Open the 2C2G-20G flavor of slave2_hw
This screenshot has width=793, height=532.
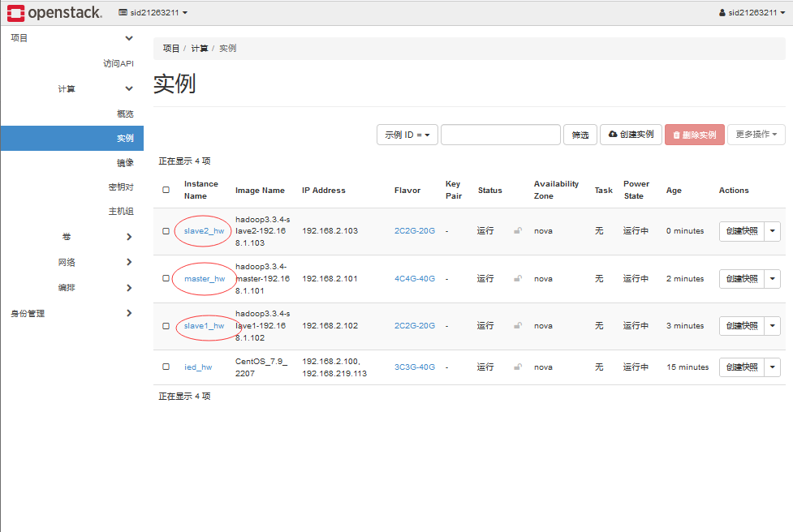point(414,231)
